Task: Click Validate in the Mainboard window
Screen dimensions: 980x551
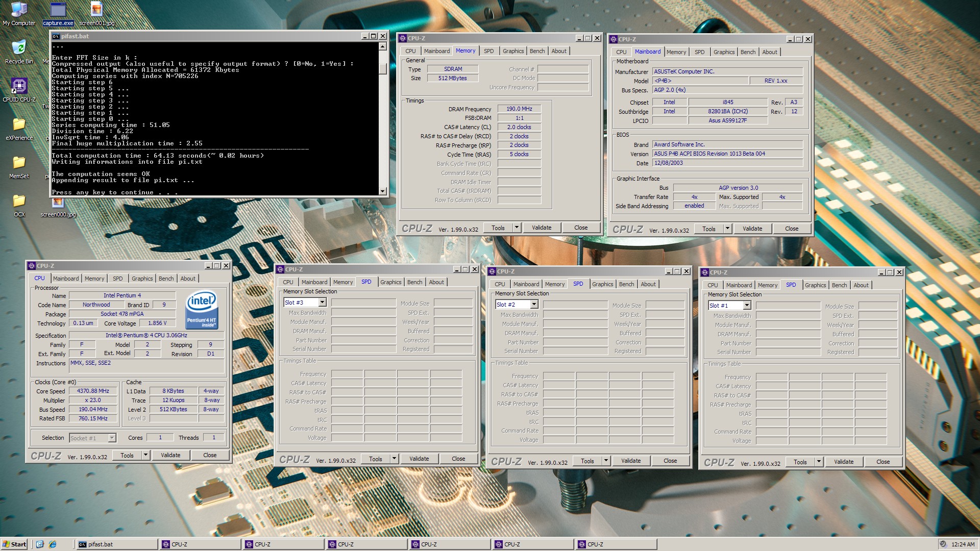Action: 752,229
